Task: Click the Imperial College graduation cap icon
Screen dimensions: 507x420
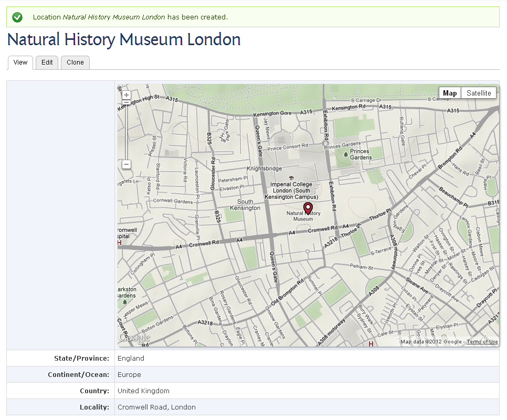Action: (x=291, y=178)
